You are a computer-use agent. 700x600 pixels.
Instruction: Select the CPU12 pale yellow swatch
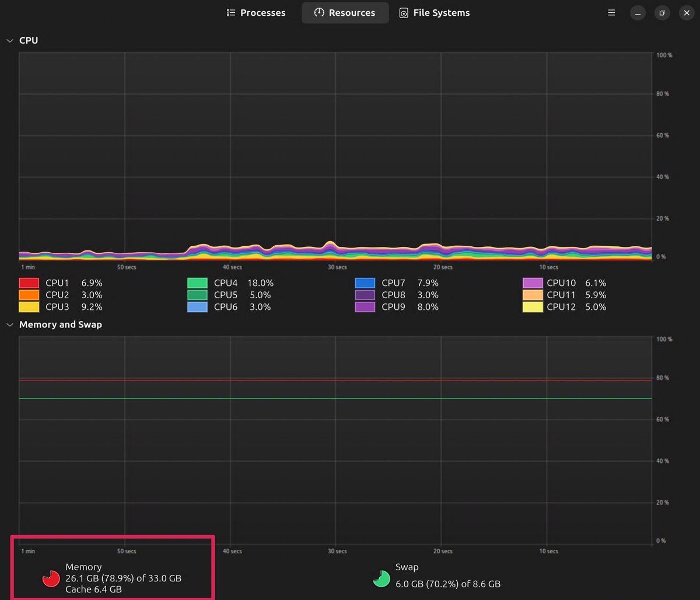(x=533, y=307)
